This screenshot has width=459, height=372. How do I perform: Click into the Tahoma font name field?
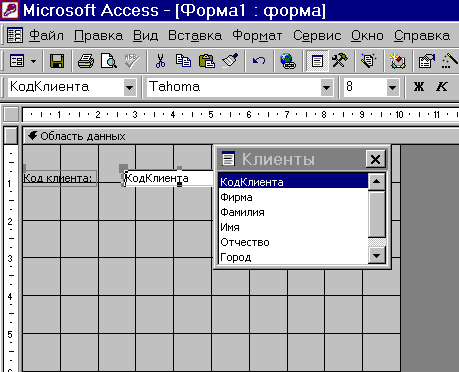(234, 87)
